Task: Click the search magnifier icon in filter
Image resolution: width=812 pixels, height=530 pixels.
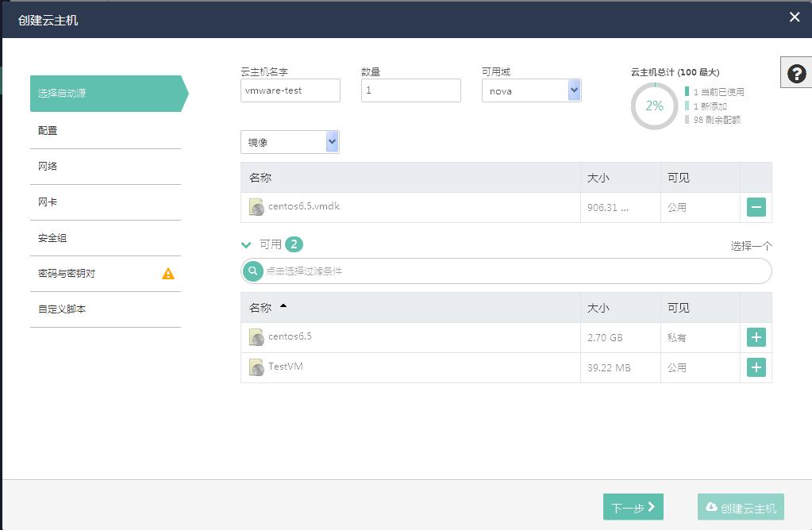Action: [x=253, y=271]
